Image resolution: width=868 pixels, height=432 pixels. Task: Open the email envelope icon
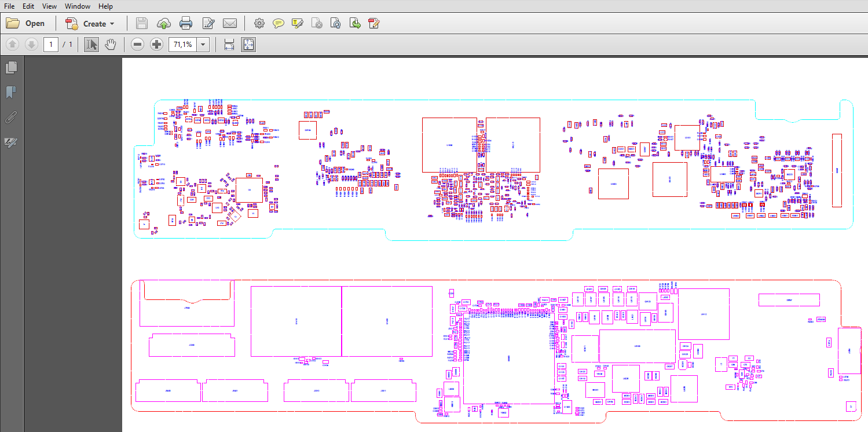point(230,24)
